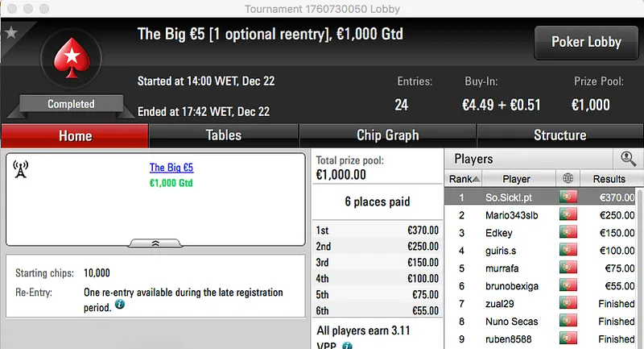Viewport: 644px width, 349px height.
Task: Open the Structure tab
Action: [x=559, y=135]
